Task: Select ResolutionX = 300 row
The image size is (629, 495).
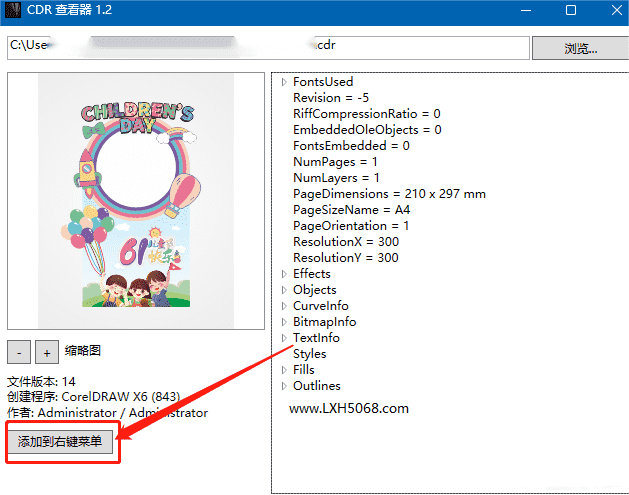Action: coord(346,242)
